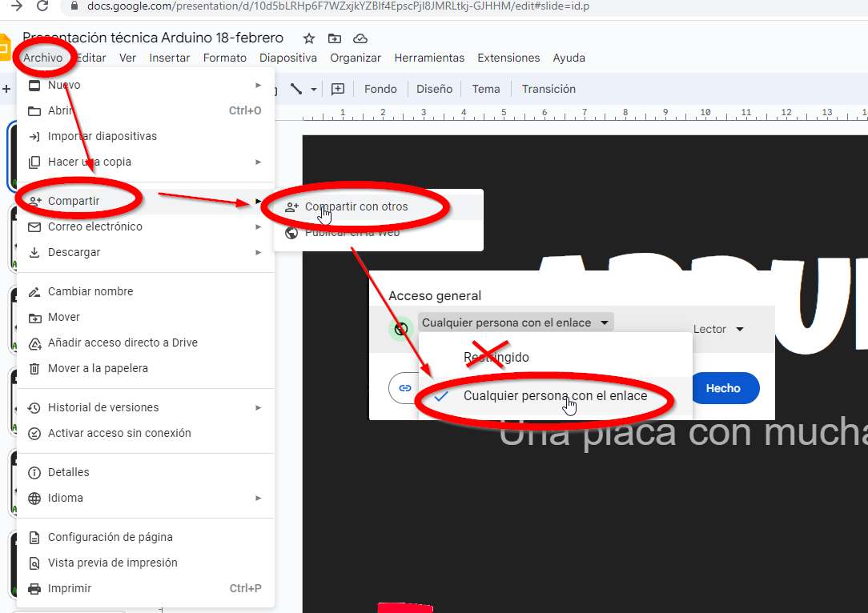Toggle Activar acceso sin conexión
The height and width of the screenshot is (613, 868).
click(145, 433)
